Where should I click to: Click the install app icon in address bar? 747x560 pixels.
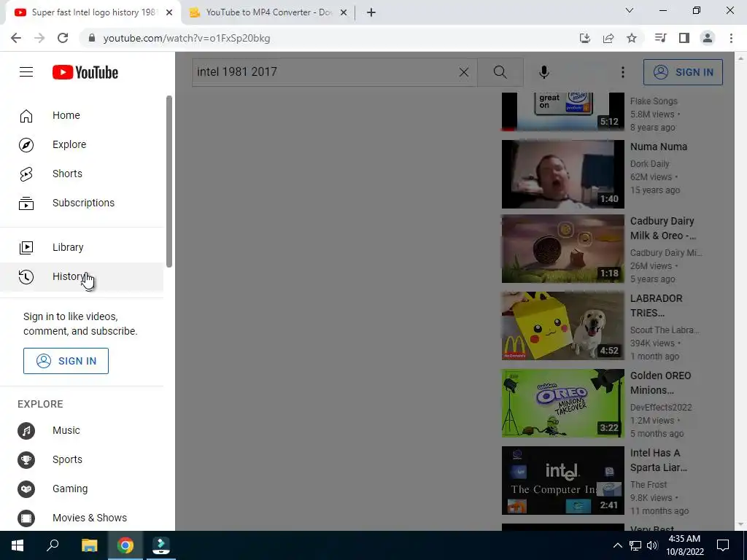coord(584,38)
